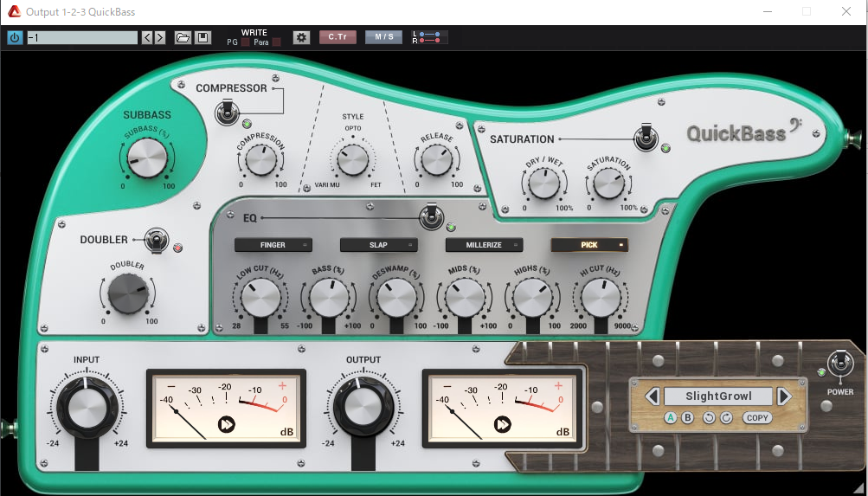868x496 pixels.
Task: Select the FINGER EQ preset
Action: click(x=273, y=245)
